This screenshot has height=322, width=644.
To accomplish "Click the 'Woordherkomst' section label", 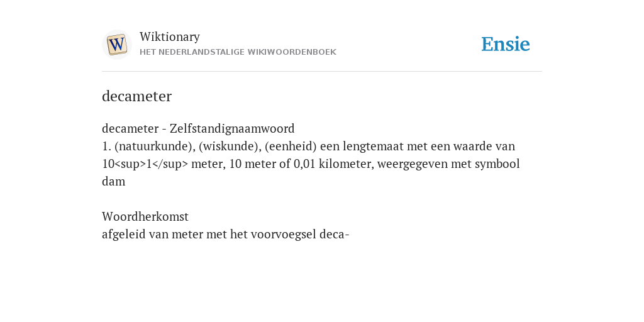I will pos(145,216).
